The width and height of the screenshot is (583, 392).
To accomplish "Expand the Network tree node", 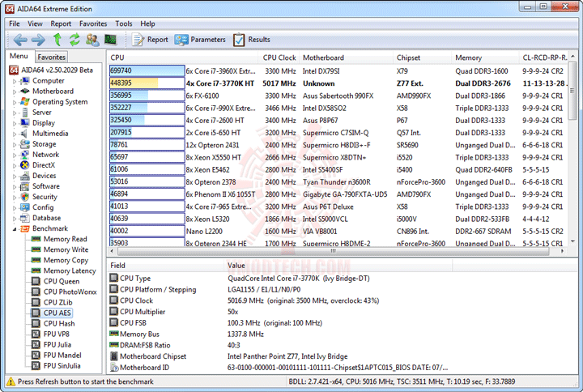I will tap(15, 155).
